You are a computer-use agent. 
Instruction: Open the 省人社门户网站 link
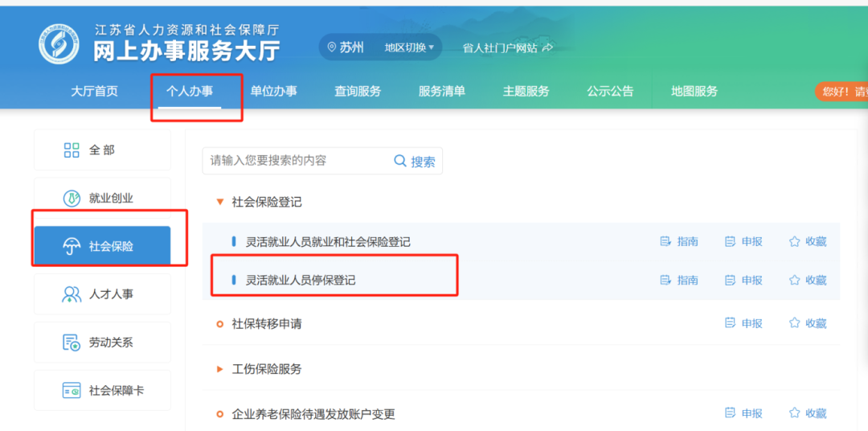[507, 47]
